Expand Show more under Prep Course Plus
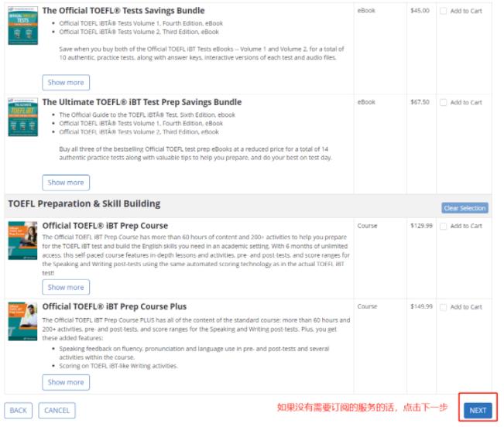 [66, 382]
